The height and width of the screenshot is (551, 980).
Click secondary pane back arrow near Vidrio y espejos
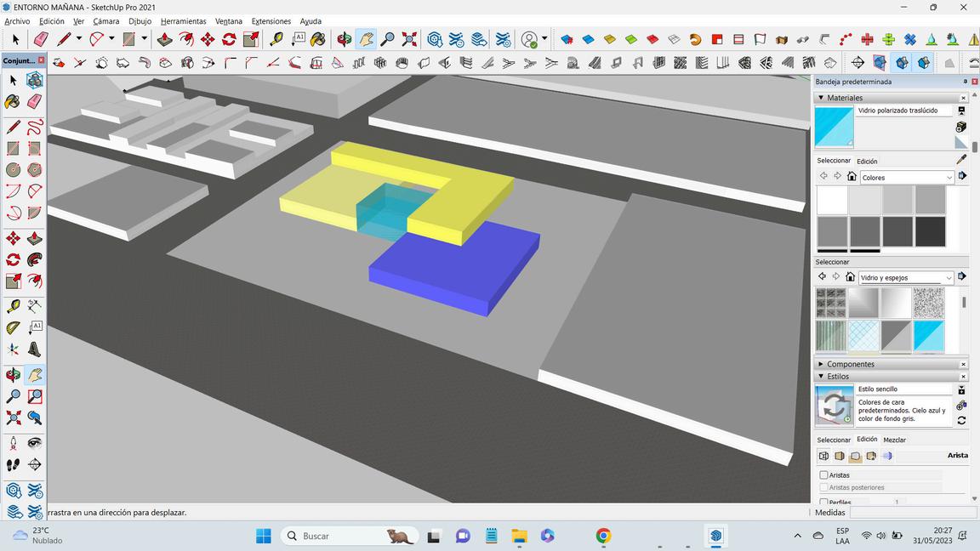[x=823, y=276]
